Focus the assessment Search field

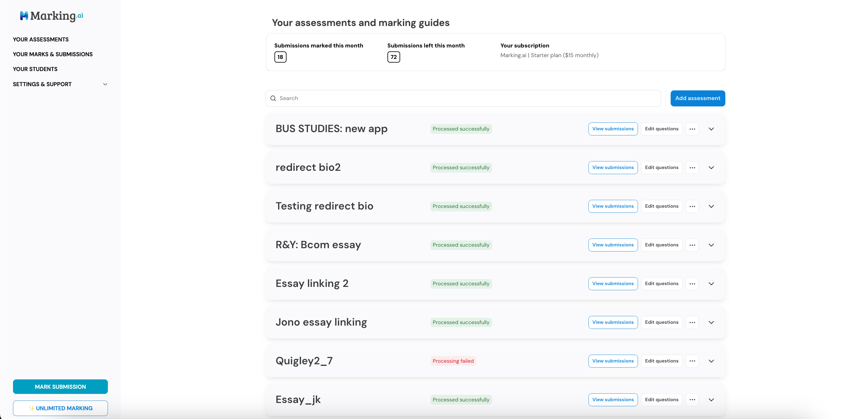click(463, 98)
